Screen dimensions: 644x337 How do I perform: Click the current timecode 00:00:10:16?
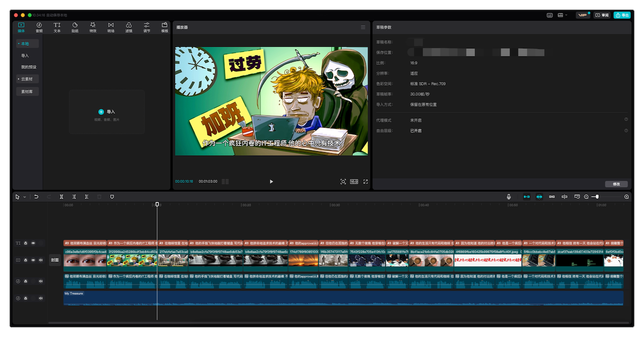(x=184, y=181)
